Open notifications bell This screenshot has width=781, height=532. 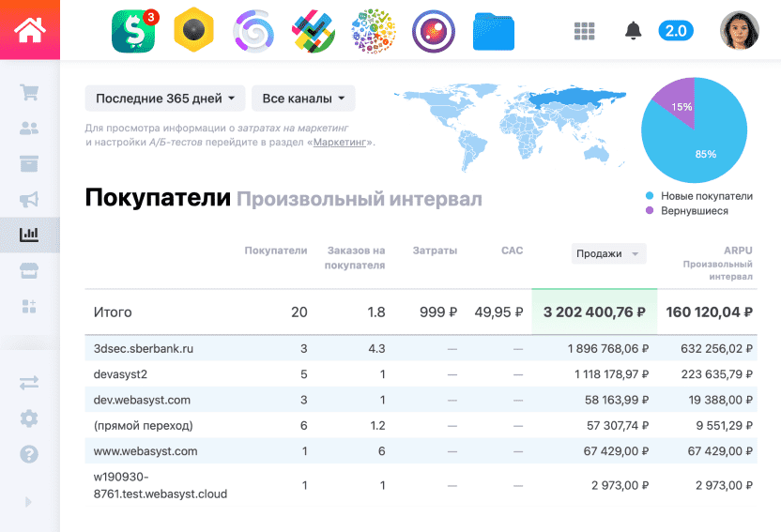633,31
